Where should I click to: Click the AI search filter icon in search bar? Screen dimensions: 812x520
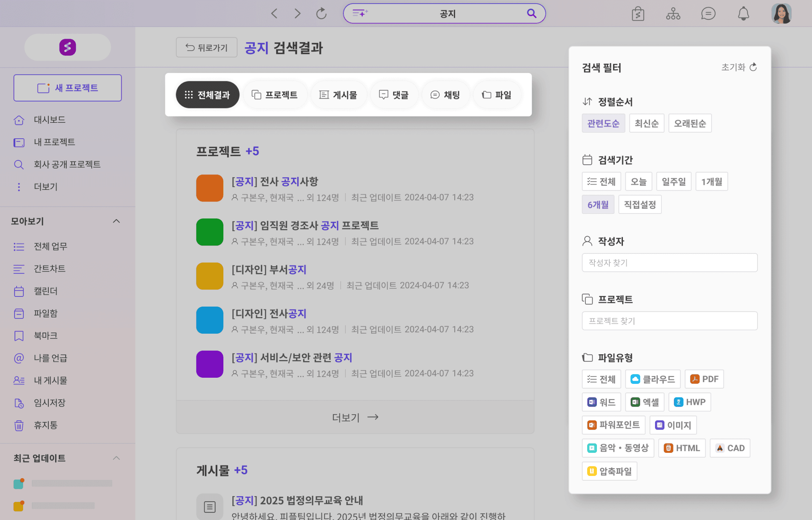[360, 13]
